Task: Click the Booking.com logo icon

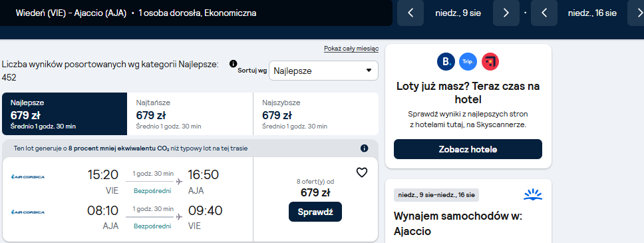Action: click(x=446, y=62)
